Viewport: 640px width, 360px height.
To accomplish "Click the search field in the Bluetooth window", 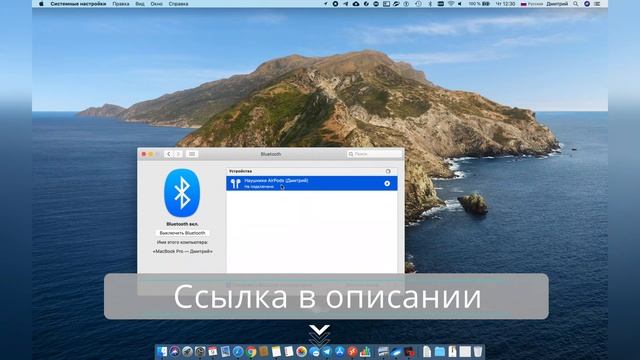I will coord(374,154).
